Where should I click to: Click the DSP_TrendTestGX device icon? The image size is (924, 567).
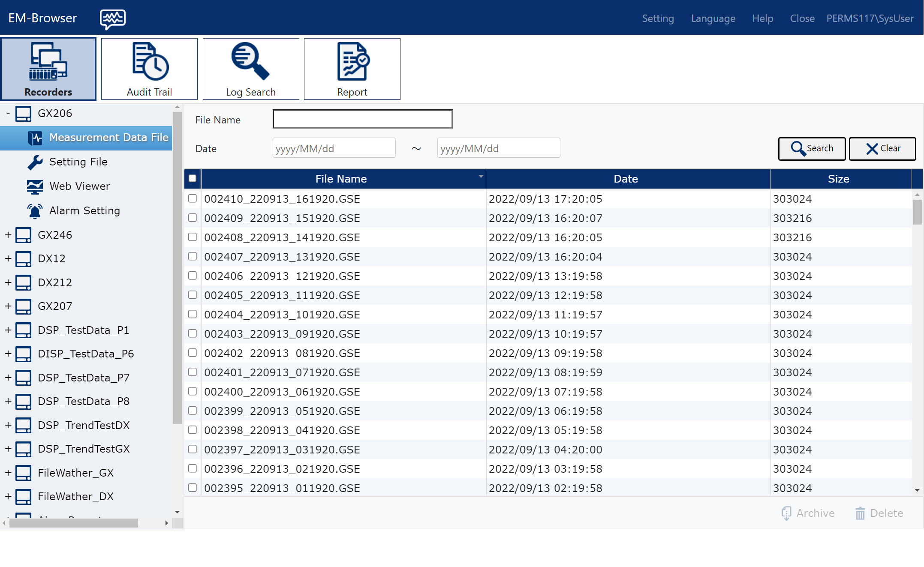click(x=23, y=449)
